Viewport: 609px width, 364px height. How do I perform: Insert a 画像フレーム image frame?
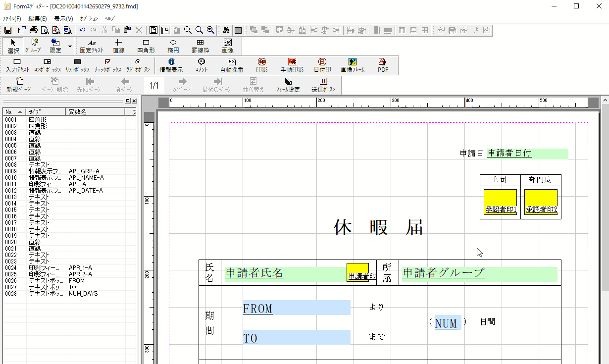(353, 65)
